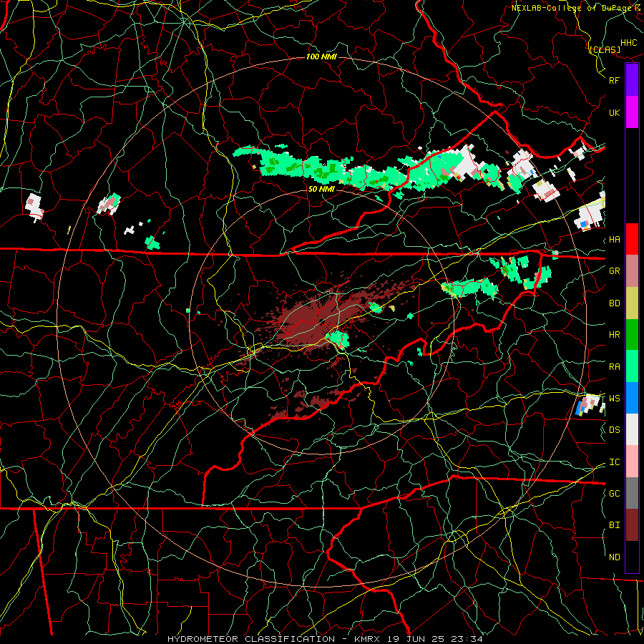The height and width of the screenshot is (644, 644).
Task: Click the WS legend label
Action: (615, 399)
